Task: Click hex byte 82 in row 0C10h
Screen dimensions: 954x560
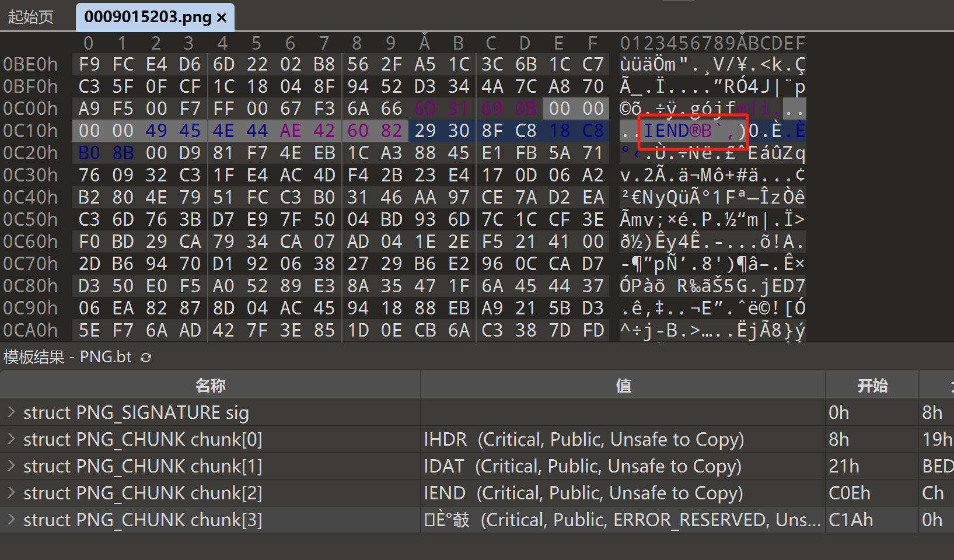Action: click(392, 131)
